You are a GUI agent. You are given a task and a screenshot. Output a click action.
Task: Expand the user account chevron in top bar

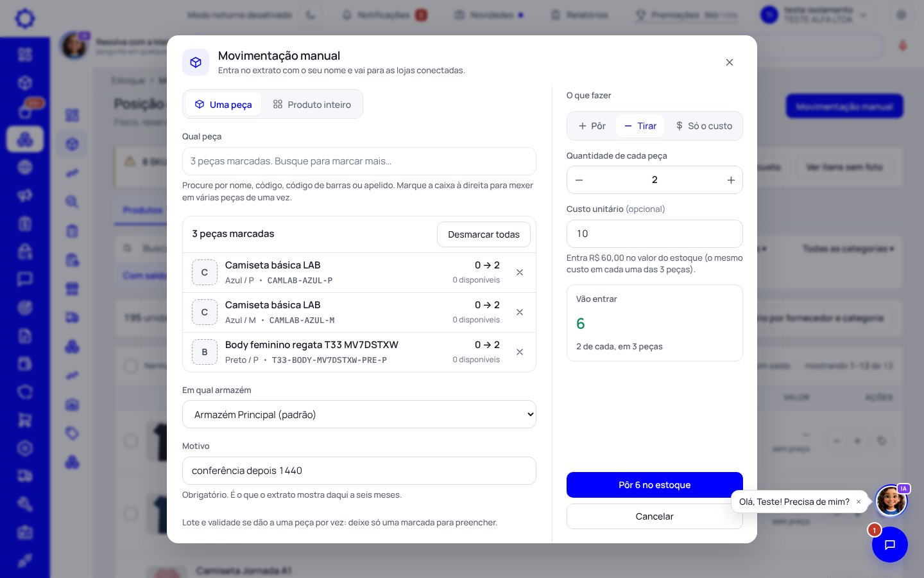pos(864,15)
